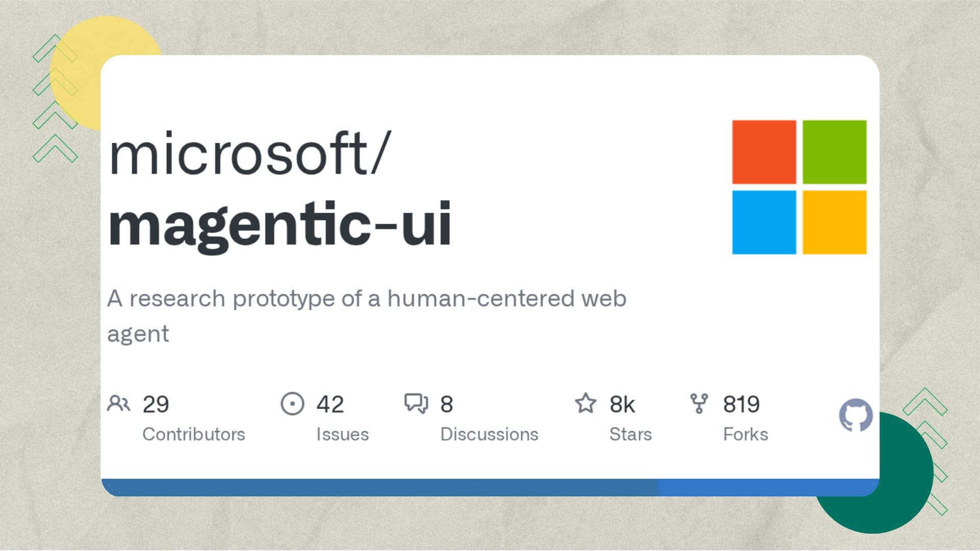Click the dark blue language bar segment
This screenshot has height=551, width=980.
(380, 488)
